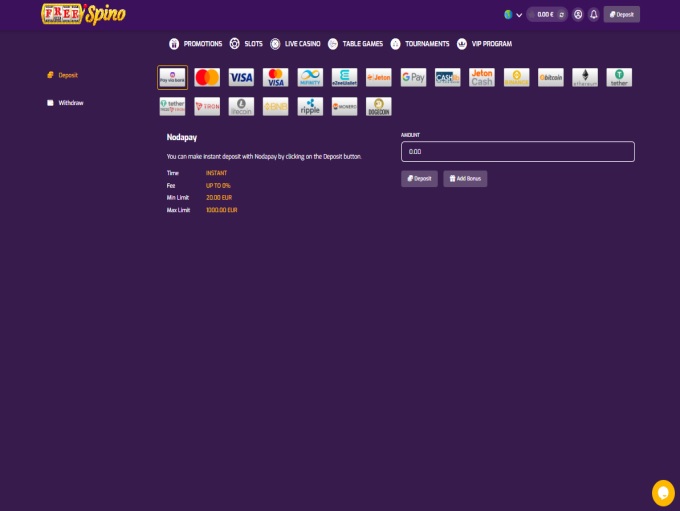Select the Bitcoin payment option
The height and width of the screenshot is (511, 680).
pos(551,78)
